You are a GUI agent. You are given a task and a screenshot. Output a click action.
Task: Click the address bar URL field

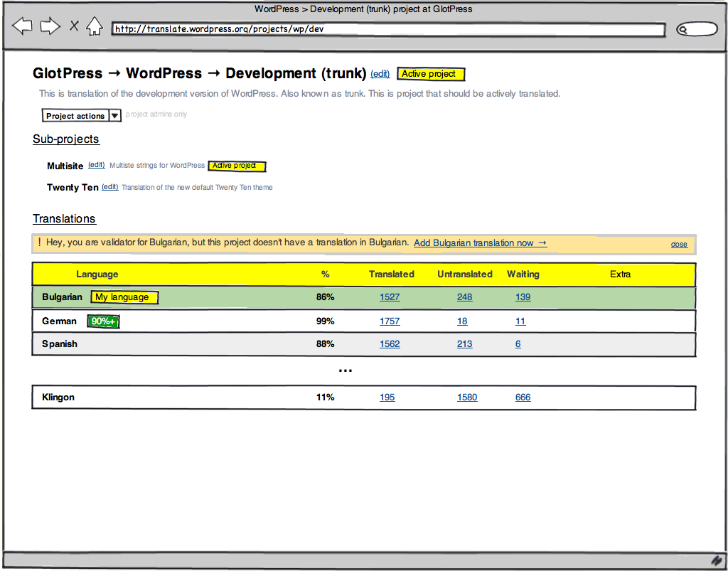pos(388,29)
